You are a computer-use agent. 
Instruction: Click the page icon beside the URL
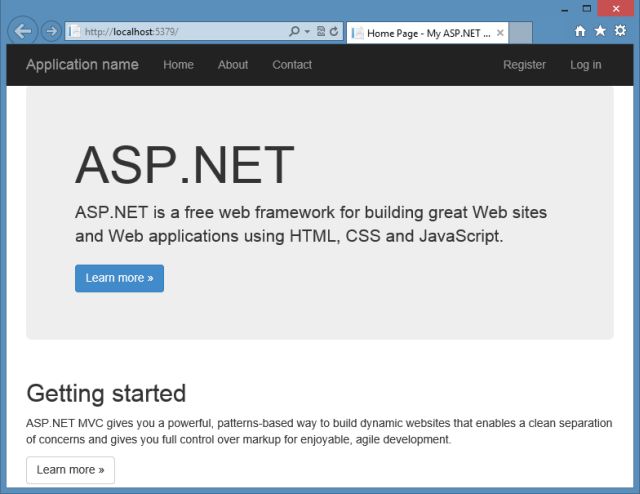click(74, 31)
